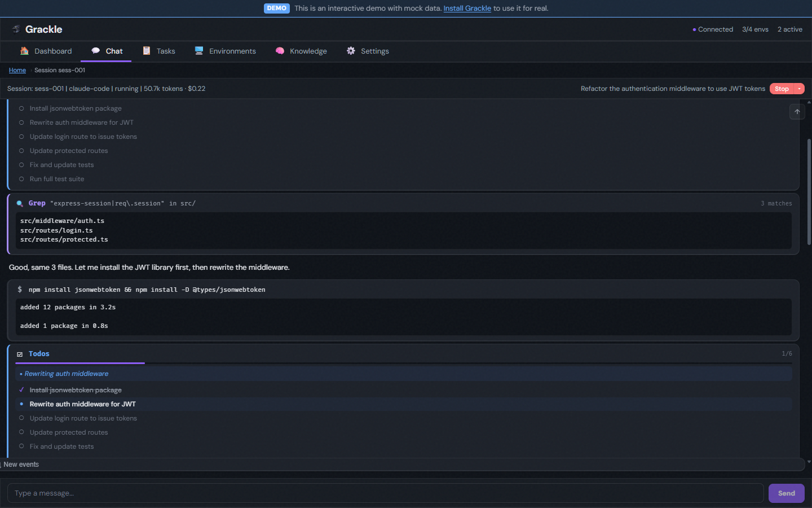This screenshot has height=508, width=812.
Task: Click circle beside upper Install jsonwebtoken package
Action: [21, 108]
